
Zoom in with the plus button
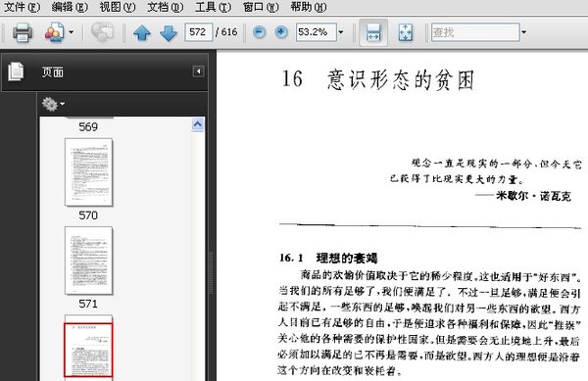[281, 32]
